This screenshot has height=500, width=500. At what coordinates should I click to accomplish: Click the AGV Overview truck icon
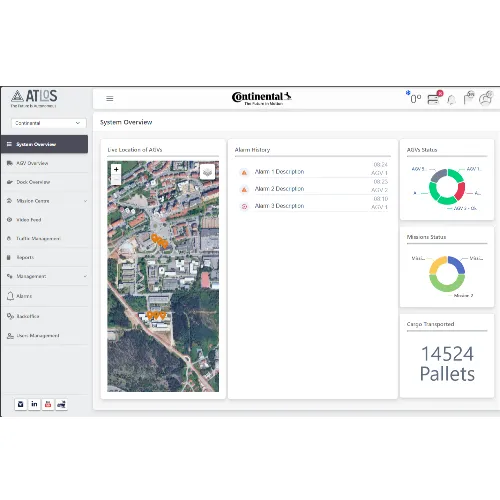pos(9,163)
